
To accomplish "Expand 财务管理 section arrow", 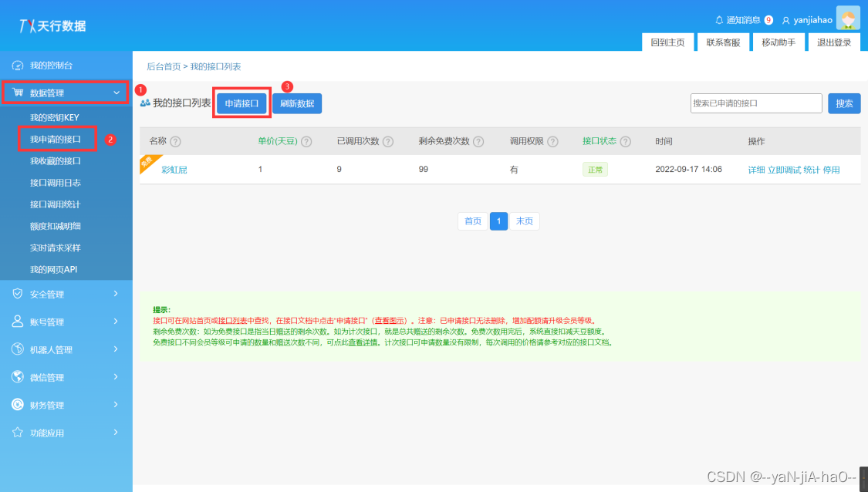I will coord(116,405).
